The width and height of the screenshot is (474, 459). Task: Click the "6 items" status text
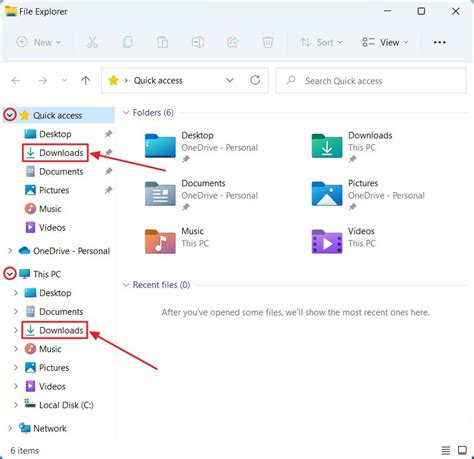(24, 451)
